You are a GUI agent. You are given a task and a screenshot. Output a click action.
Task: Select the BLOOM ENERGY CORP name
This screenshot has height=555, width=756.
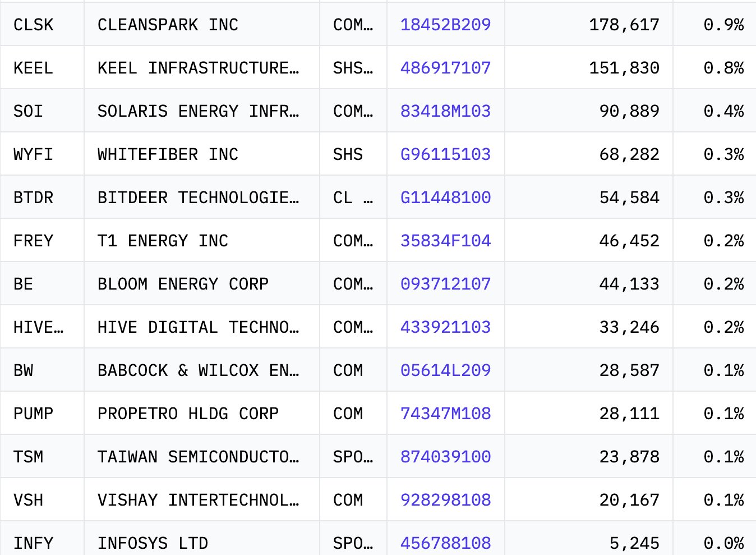coord(183,284)
